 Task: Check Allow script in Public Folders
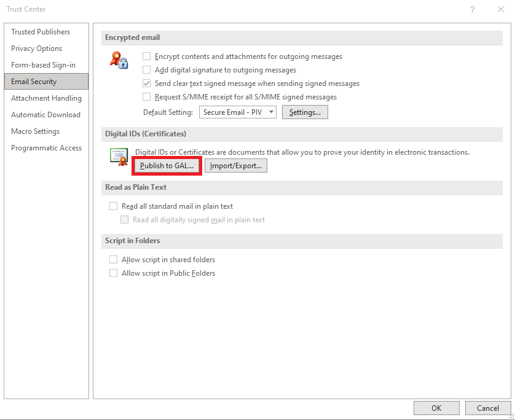click(113, 273)
